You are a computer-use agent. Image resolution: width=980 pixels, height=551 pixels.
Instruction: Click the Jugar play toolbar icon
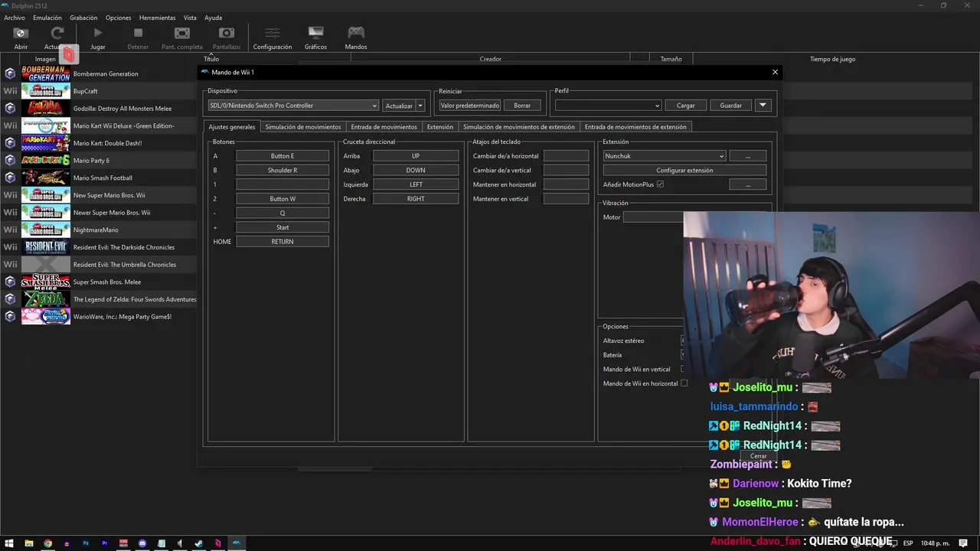pyautogui.click(x=97, y=33)
